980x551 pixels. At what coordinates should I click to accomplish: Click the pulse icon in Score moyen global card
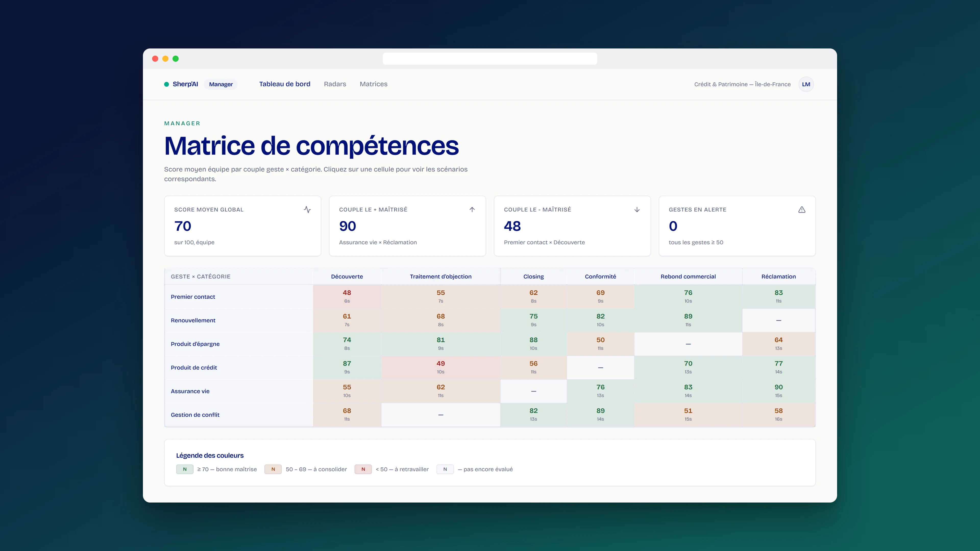point(307,209)
